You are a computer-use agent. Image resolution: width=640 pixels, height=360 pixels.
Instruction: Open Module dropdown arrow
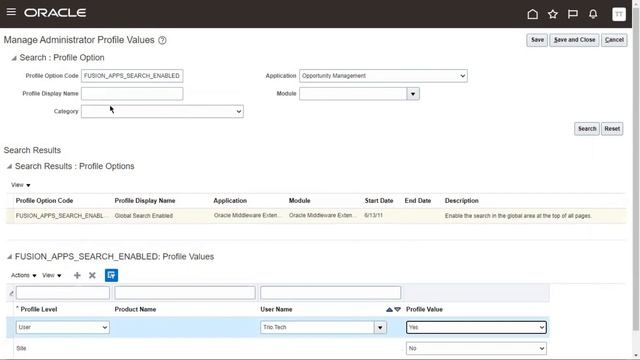click(413, 94)
